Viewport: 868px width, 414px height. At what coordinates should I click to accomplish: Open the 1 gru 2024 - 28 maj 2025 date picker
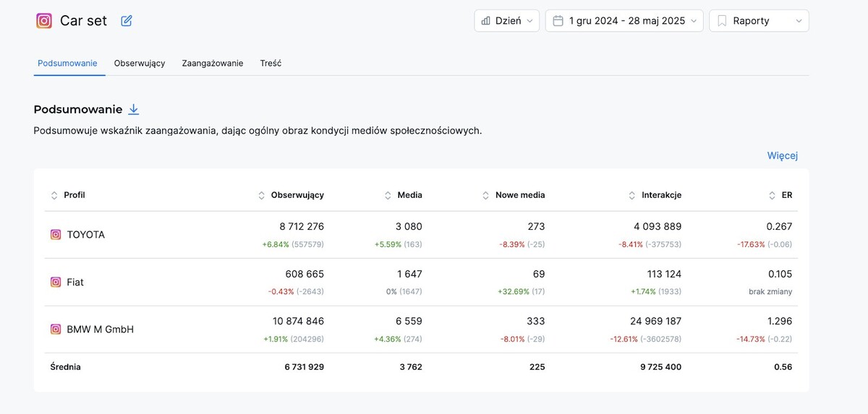coord(624,21)
